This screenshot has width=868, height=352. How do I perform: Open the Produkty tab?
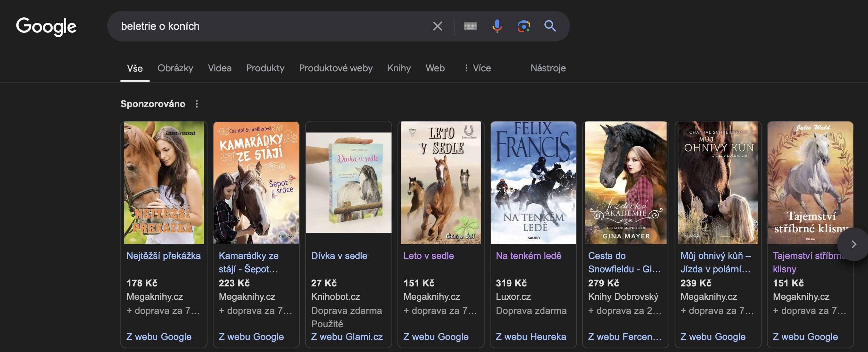[265, 68]
